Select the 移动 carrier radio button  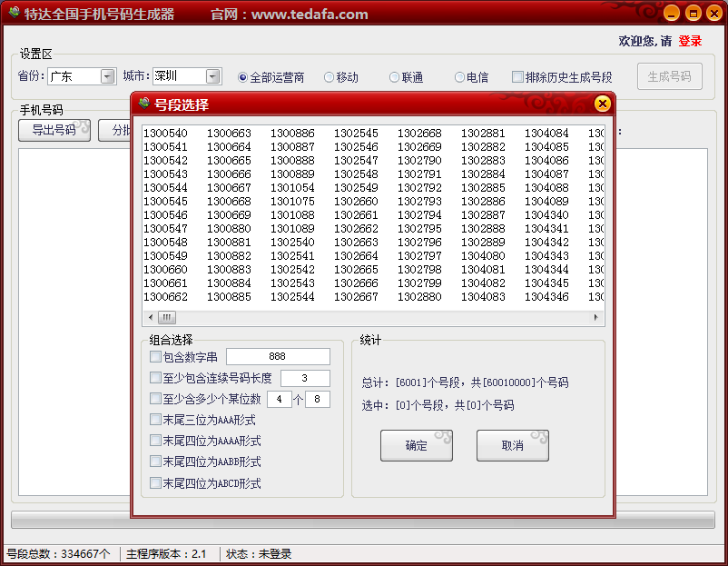[x=330, y=77]
